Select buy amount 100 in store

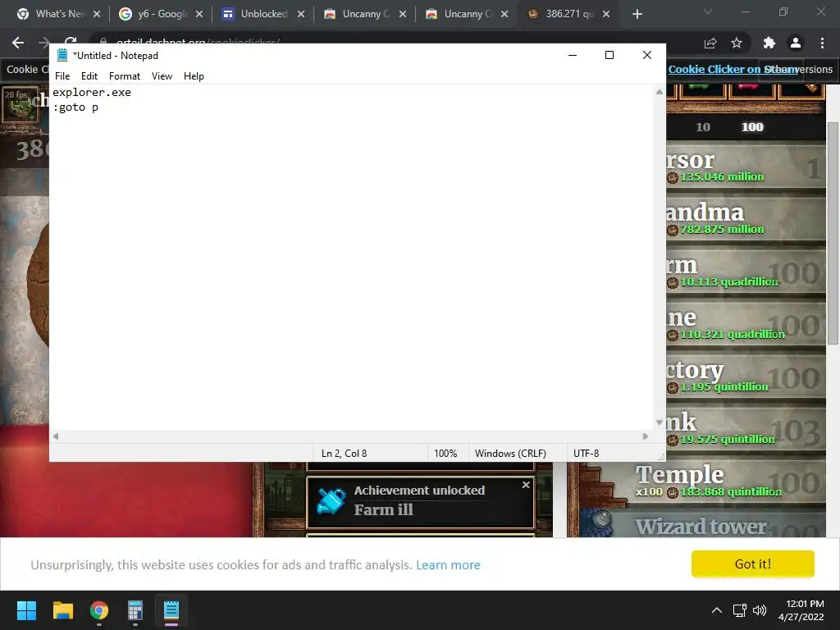pyautogui.click(x=752, y=127)
